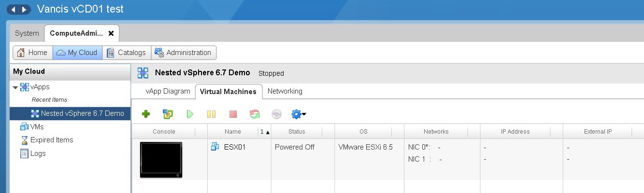The image size is (644, 193).
Task: Click the second toolbar icon beside Add VM
Action: coord(168,114)
